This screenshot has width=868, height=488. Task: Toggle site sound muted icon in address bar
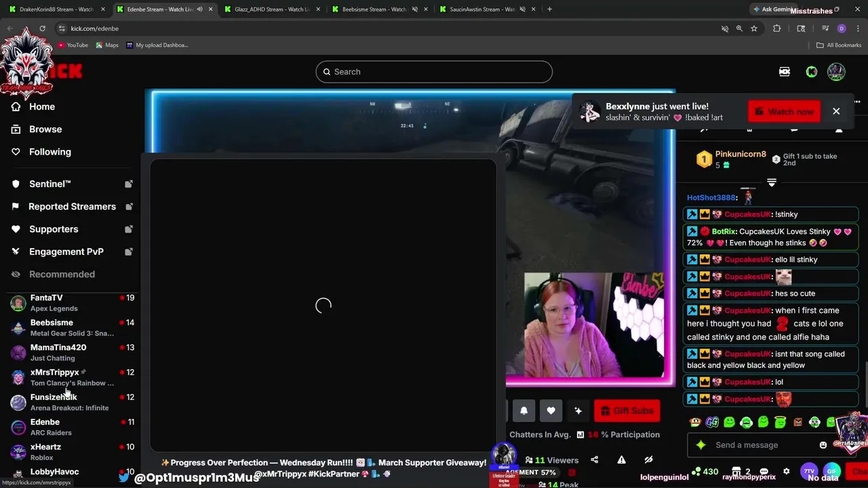(724, 28)
